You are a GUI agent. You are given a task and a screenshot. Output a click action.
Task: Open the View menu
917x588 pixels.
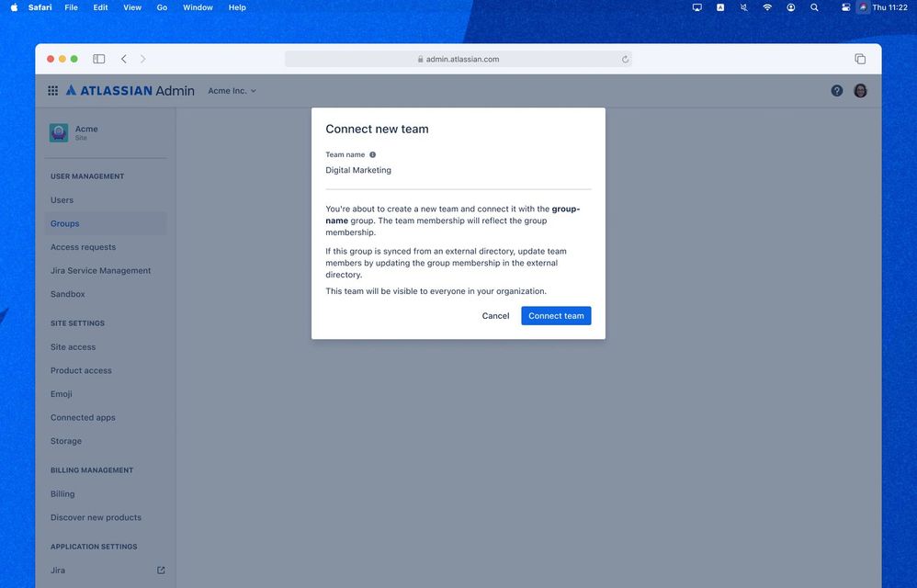pyautogui.click(x=132, y=7)
